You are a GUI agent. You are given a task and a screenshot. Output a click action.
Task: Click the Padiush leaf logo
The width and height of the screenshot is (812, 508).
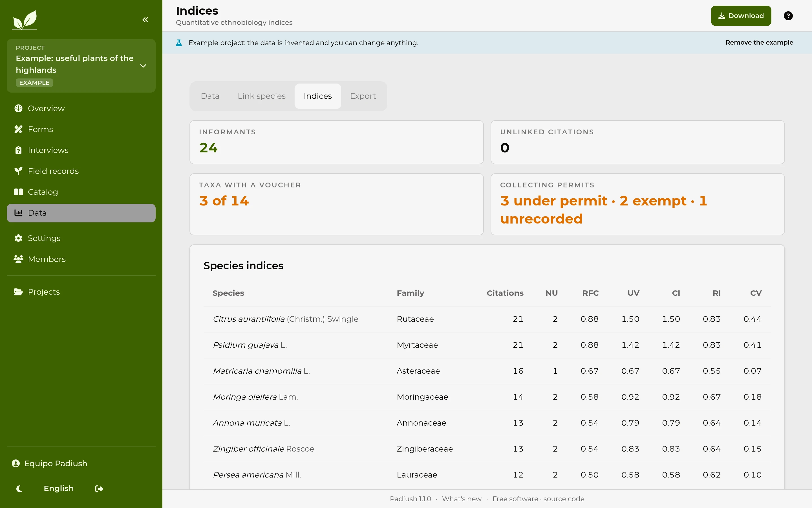pos(25,19)
